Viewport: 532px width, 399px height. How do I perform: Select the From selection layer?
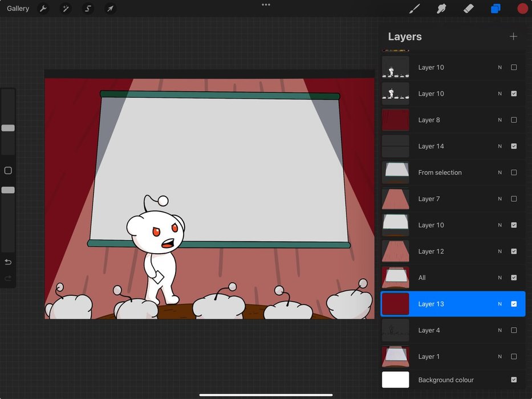(x=440, y=173)
